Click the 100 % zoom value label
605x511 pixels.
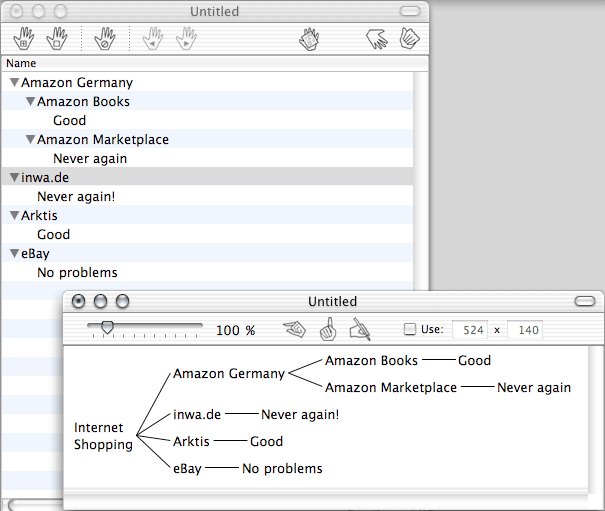(235, 330)
